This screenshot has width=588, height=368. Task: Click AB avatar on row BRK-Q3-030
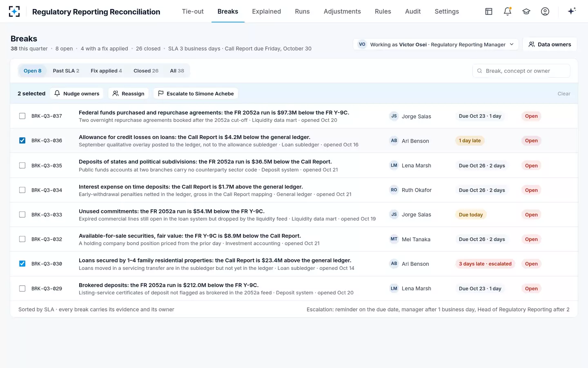(394, 264)
